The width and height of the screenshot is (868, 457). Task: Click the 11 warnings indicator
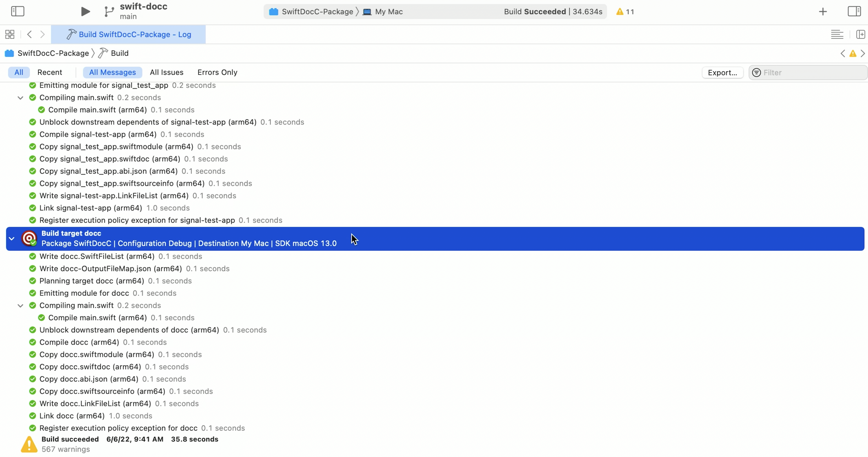click(x=625, y=12)
